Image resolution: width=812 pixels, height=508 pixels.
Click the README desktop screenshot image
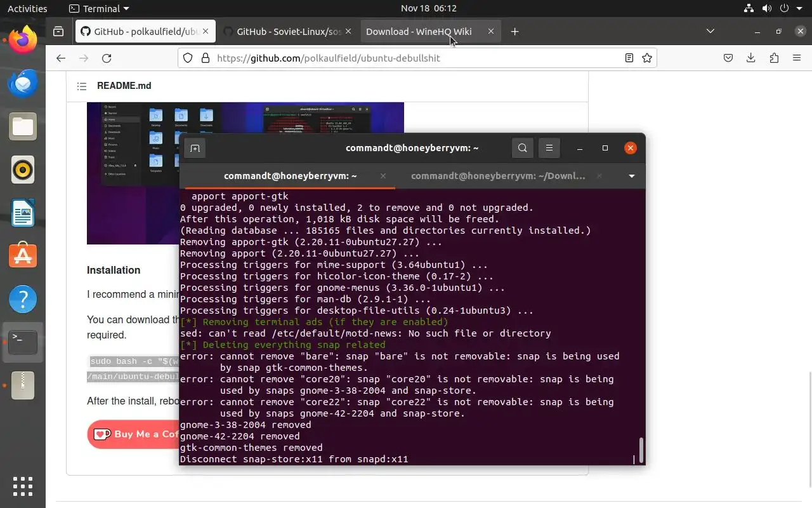point(245,173)
